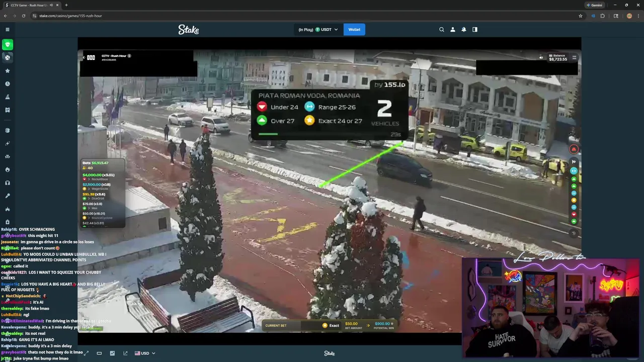
Task: Open the microphone icon in sidebar
Action: coord(8,196)
